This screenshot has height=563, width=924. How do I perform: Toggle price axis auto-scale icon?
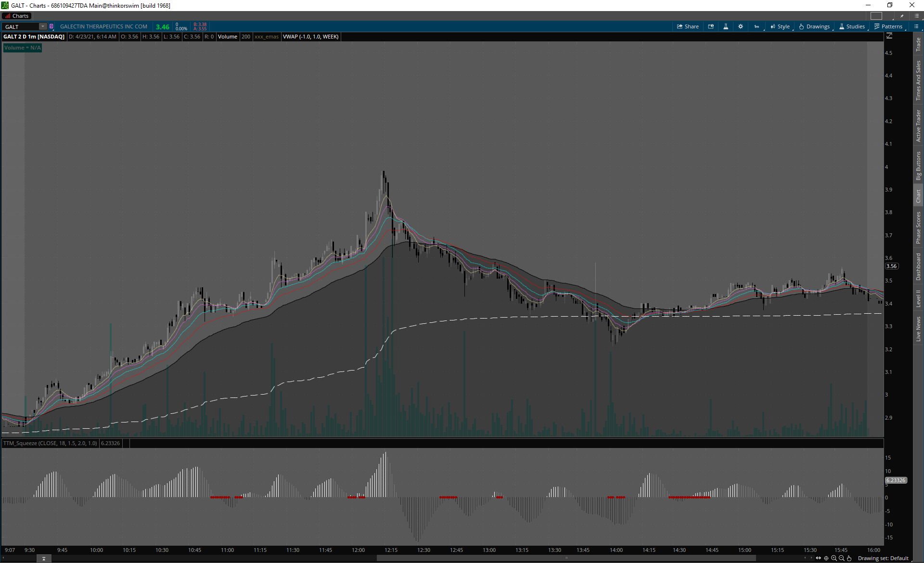coord(889,36)
